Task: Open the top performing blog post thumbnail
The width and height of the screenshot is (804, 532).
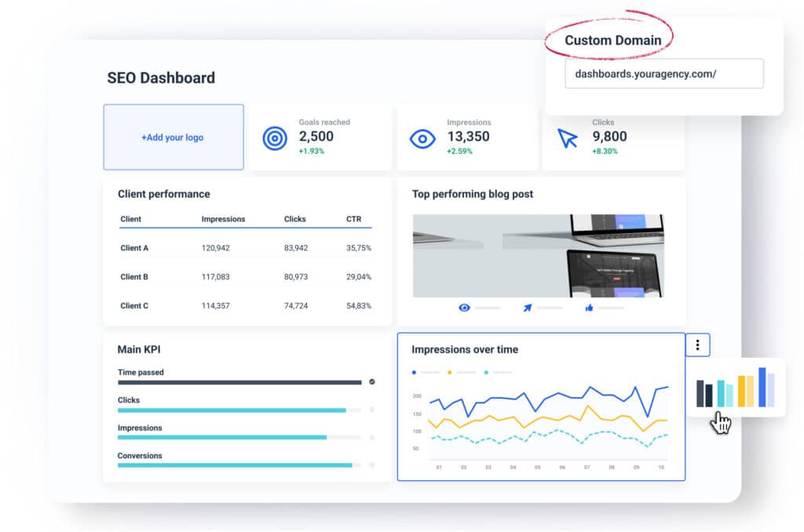Action: click(x=539, y=256)
